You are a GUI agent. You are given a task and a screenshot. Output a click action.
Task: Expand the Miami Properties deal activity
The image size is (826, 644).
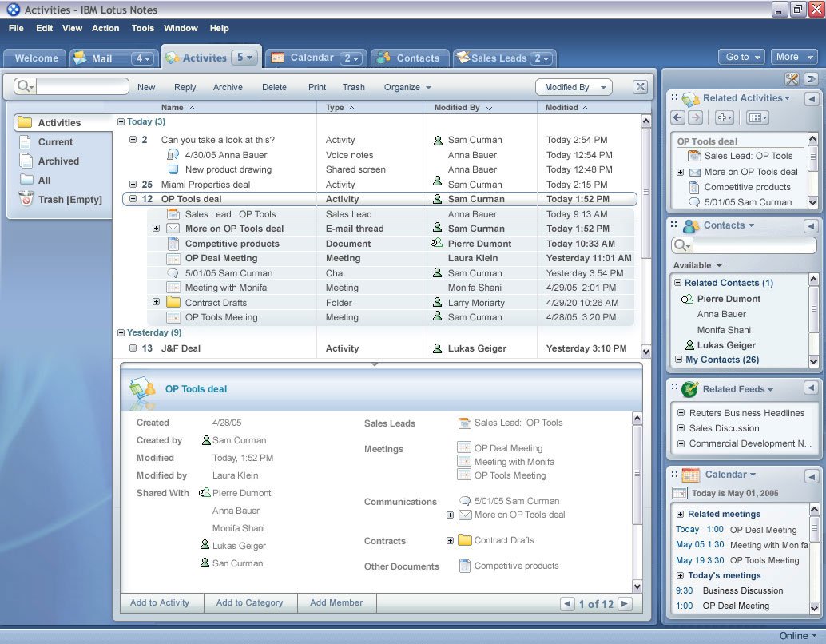pyautogui.click(x=133, y=185)
